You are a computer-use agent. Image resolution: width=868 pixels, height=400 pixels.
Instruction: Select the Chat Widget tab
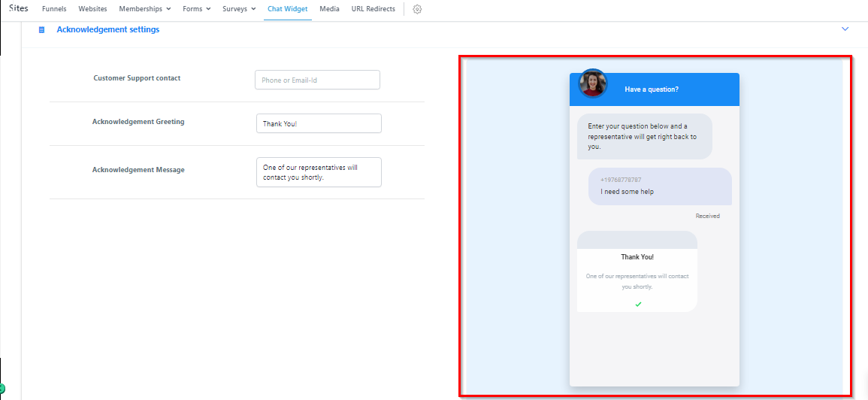pos(287,9)
